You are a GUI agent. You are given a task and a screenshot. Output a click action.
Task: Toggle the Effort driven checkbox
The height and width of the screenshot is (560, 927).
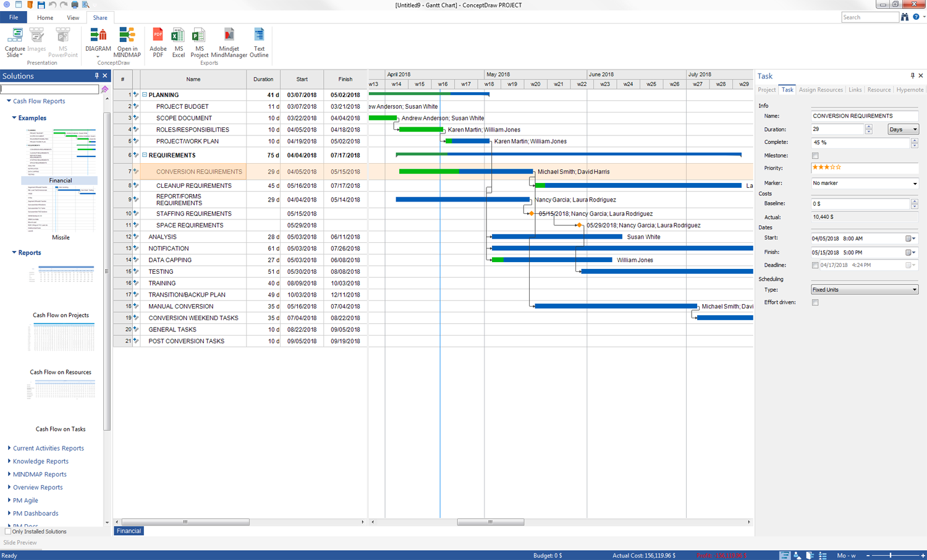(815, 302)
